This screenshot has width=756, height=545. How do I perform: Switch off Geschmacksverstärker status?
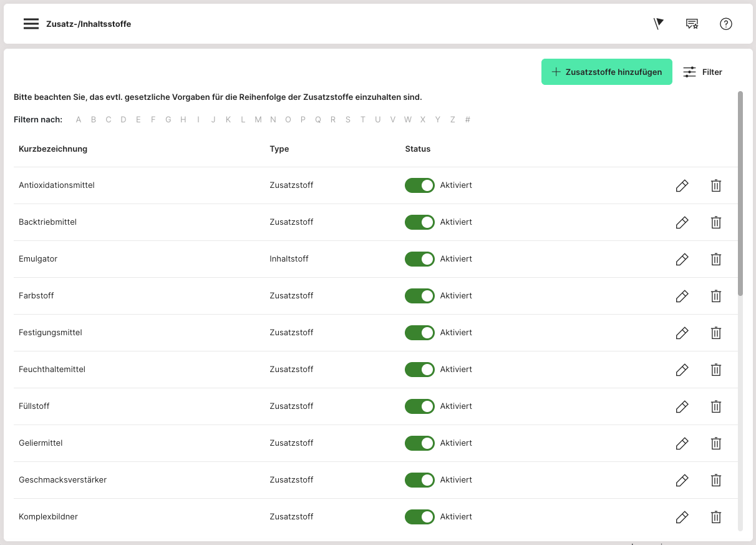(420, 480)
